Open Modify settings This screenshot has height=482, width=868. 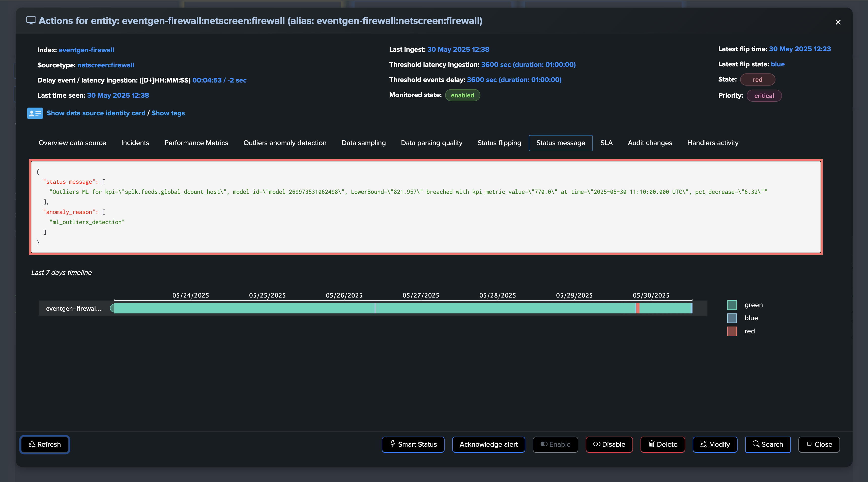(x=715, y=444)
